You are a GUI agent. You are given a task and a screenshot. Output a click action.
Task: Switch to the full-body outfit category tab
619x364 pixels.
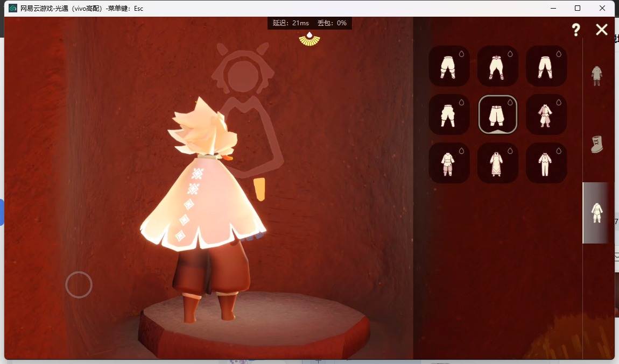pyautogui.click(x=596, y=75)
